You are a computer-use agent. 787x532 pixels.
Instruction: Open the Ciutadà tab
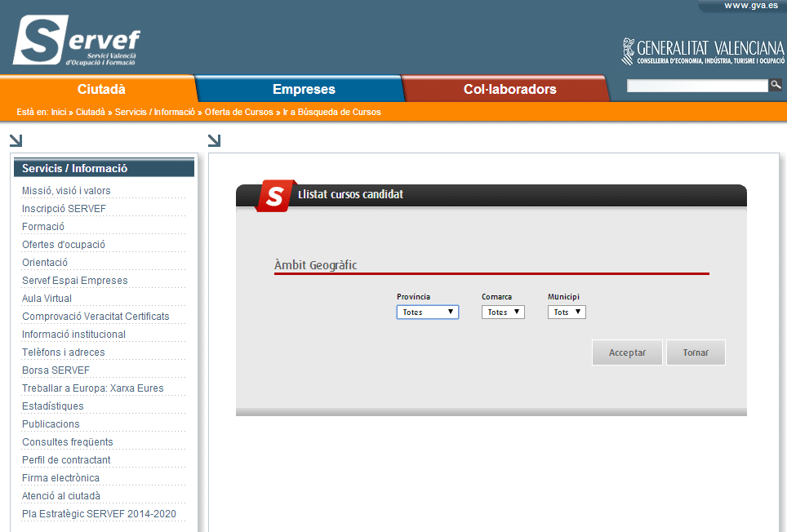(x=101, y=90)
